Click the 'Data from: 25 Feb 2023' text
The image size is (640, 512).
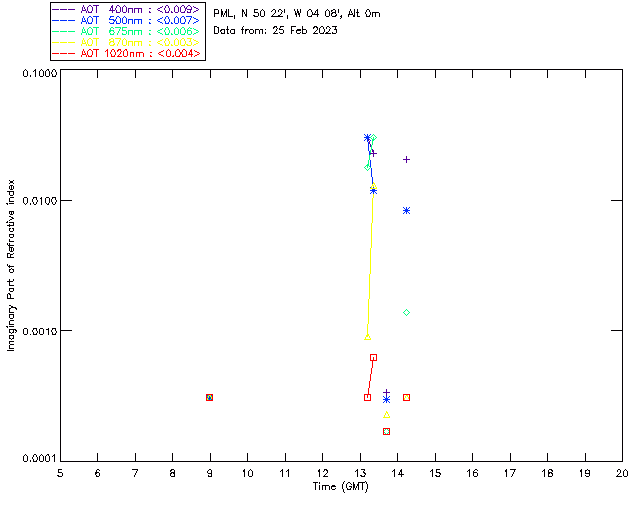[x=275, y=30]
